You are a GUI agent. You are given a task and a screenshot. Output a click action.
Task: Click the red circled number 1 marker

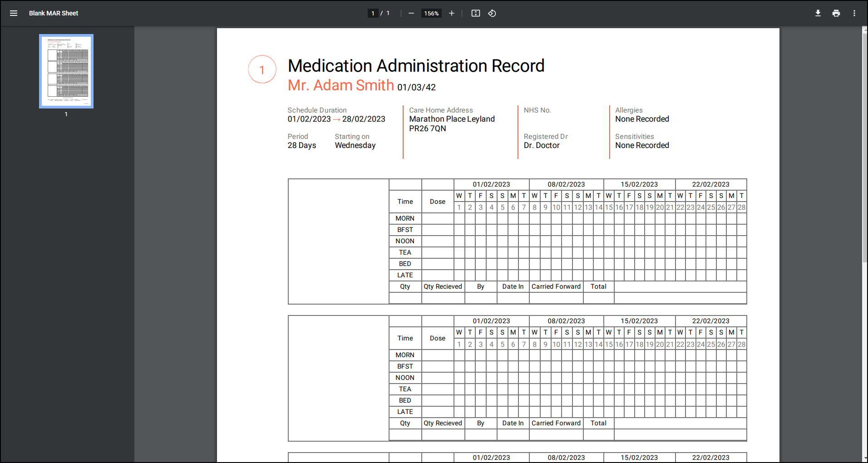click(262, 69)
